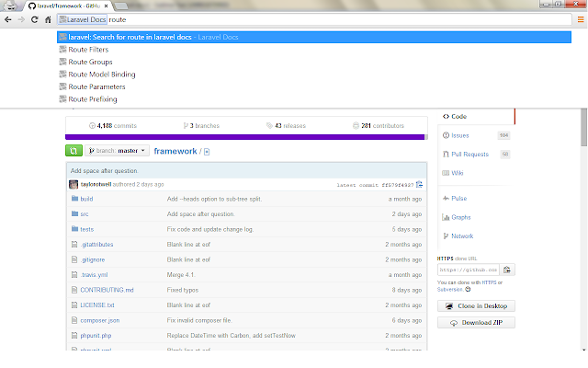Click the GitHub favicon on the tab

click(x=32, y=6)
